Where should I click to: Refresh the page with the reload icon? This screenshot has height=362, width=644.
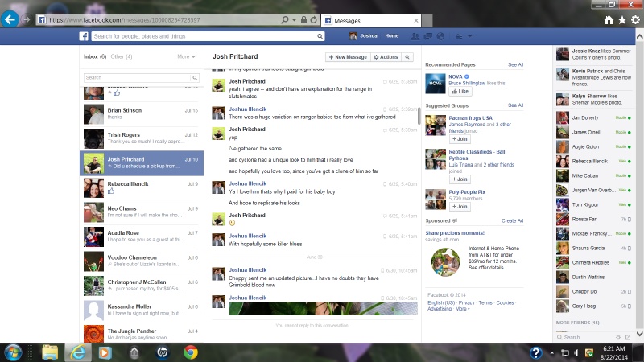(x=313, y=19)
